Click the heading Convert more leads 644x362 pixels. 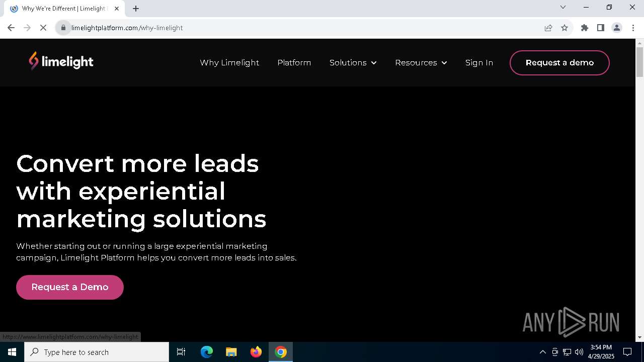(x=141, y=191)
